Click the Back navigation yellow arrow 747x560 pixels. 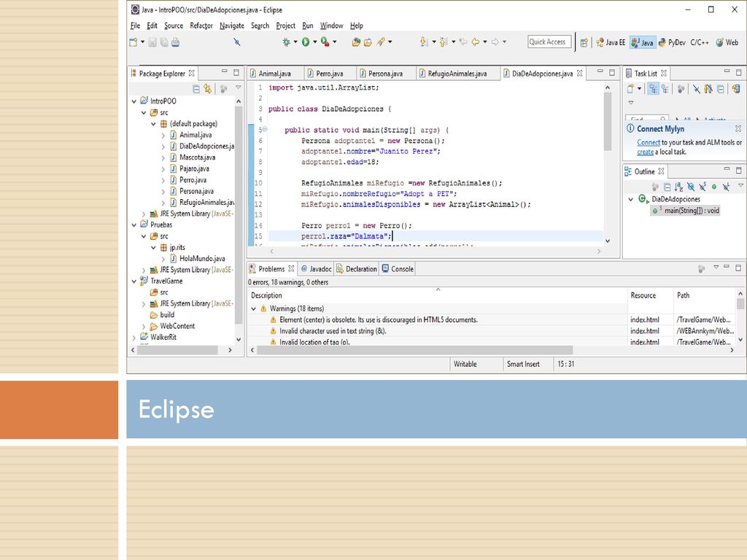click(475, 42)
